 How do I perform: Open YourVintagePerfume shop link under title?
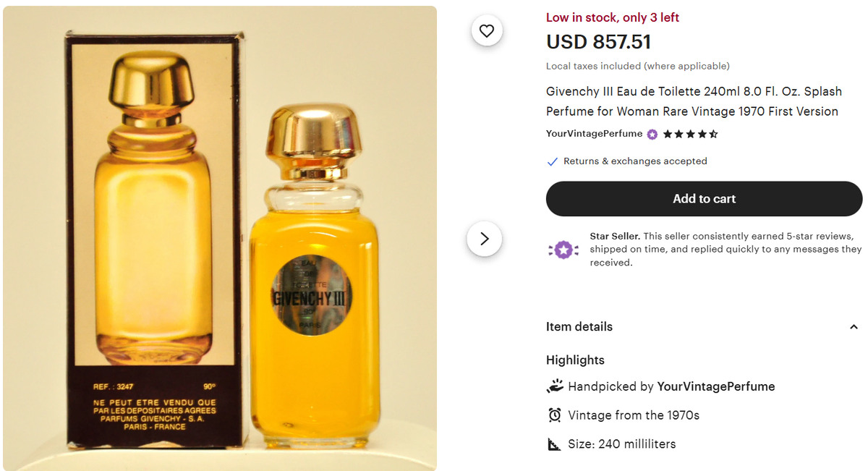(x=594, y=134)
